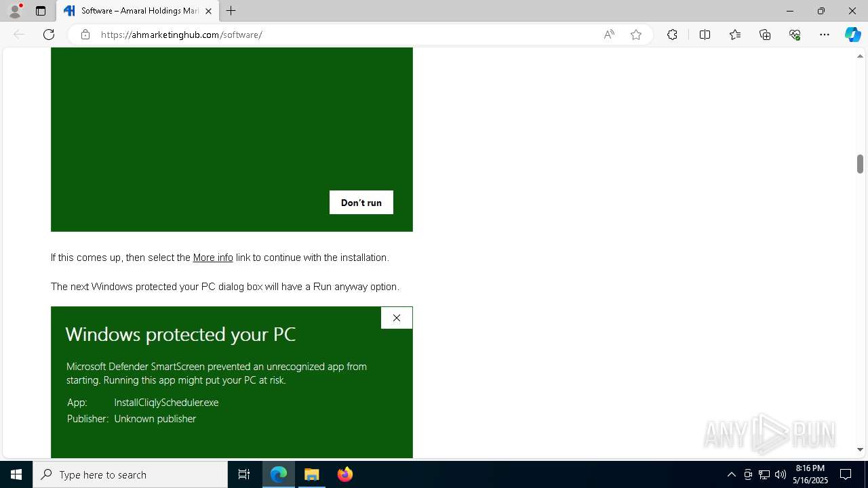Go back to previous page
This screenshot has height=488, width=868.
click(x=19, y=35)
